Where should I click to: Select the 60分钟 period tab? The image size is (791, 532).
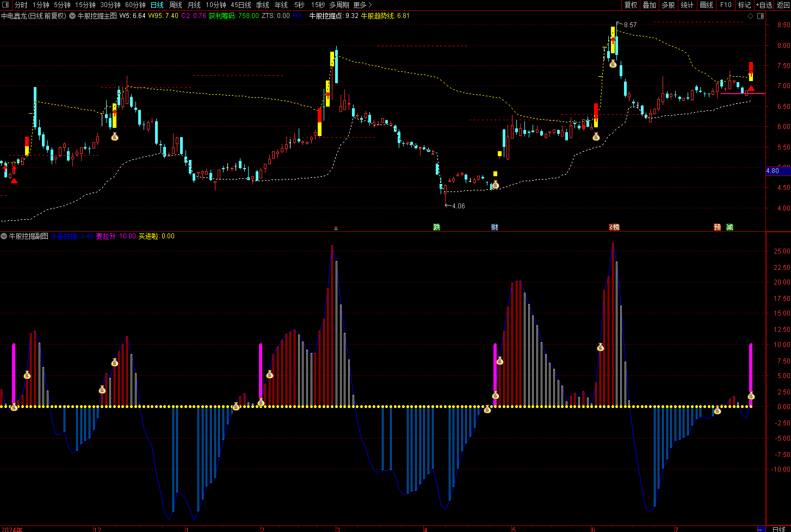135,5
